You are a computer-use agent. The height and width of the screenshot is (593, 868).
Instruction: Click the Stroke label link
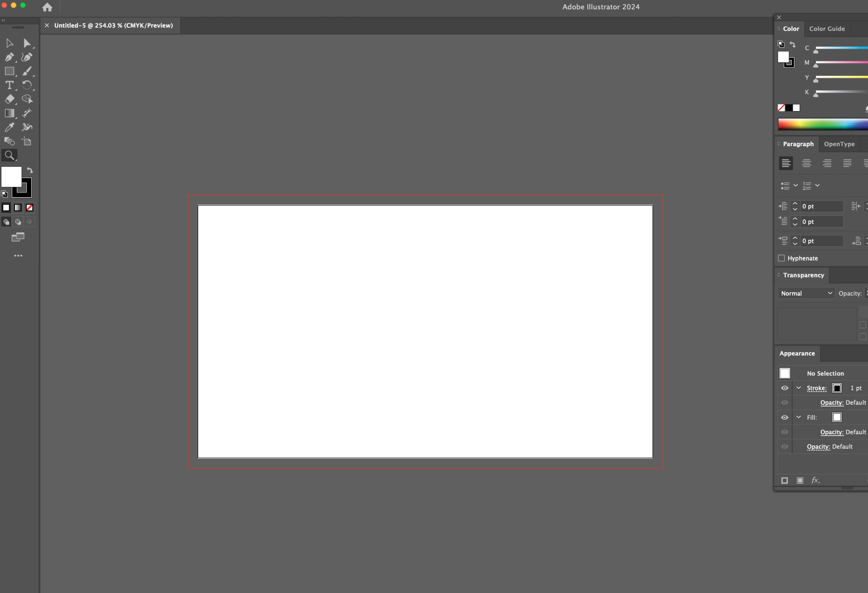[816, 388]
